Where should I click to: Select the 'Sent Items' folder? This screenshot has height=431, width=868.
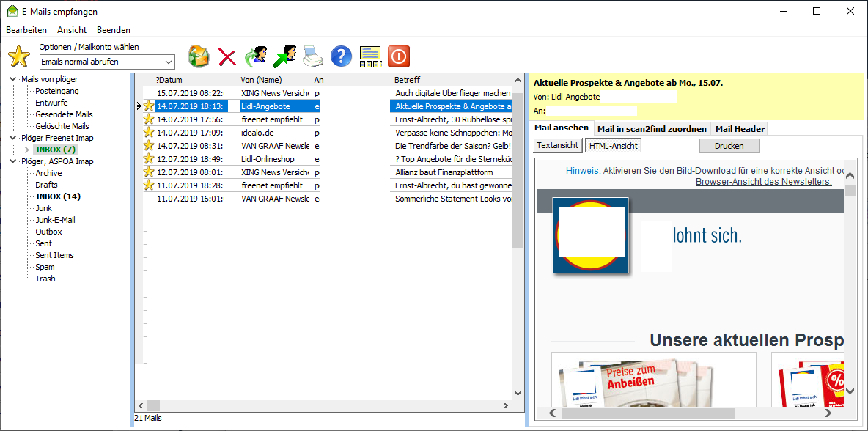coord(54,255)
